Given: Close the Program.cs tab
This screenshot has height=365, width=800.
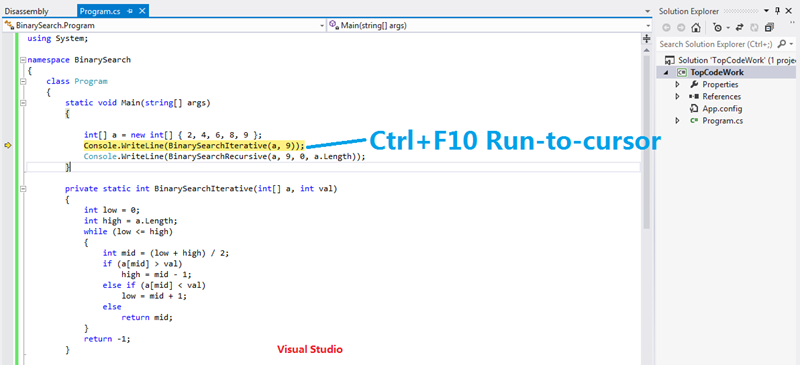Looking at the screenshot, I should (x=142, y=11).
